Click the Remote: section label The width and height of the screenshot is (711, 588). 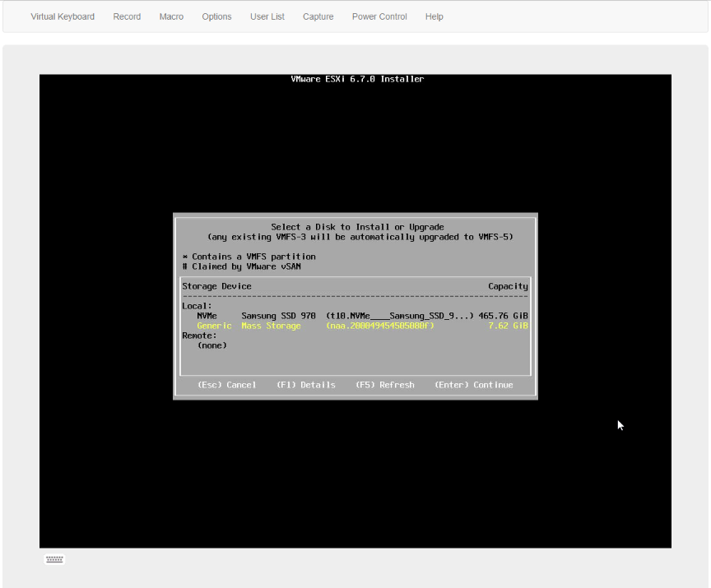pyautogui.click(x=199, y=336)
